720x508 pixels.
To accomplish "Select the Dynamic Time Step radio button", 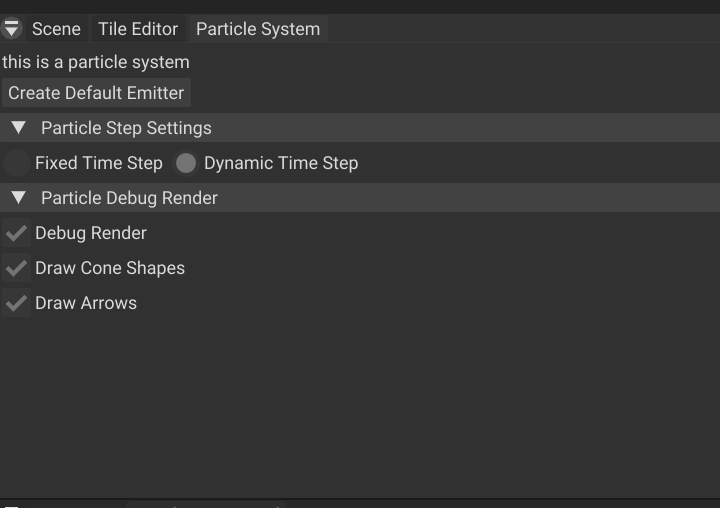I will 186,163.
